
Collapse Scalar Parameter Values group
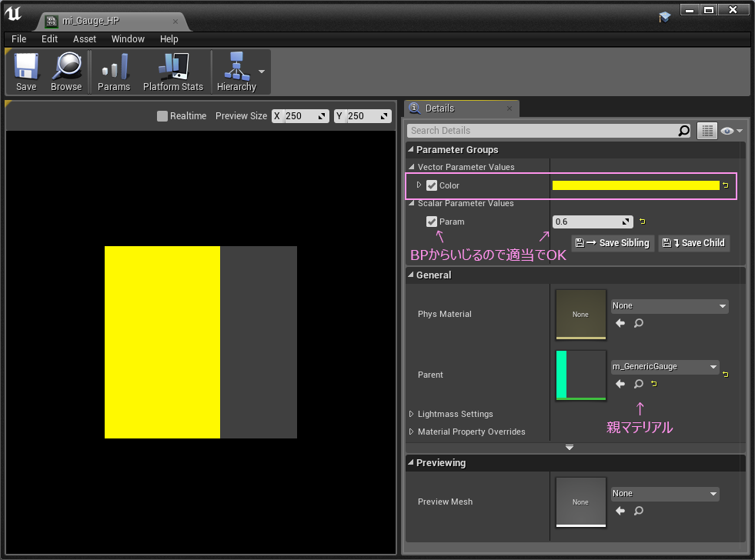point(411,203)
